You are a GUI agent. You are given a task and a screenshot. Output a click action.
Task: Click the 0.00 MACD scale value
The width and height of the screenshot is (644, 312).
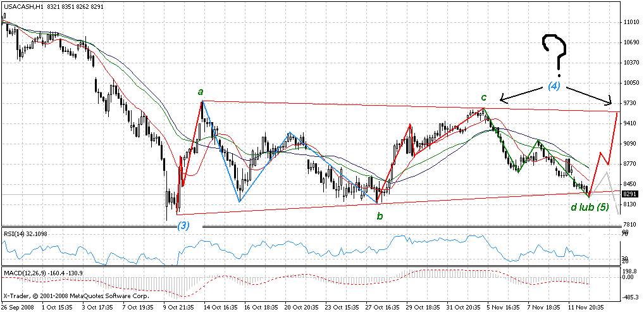pyautogui.click(x=628, y=277)
